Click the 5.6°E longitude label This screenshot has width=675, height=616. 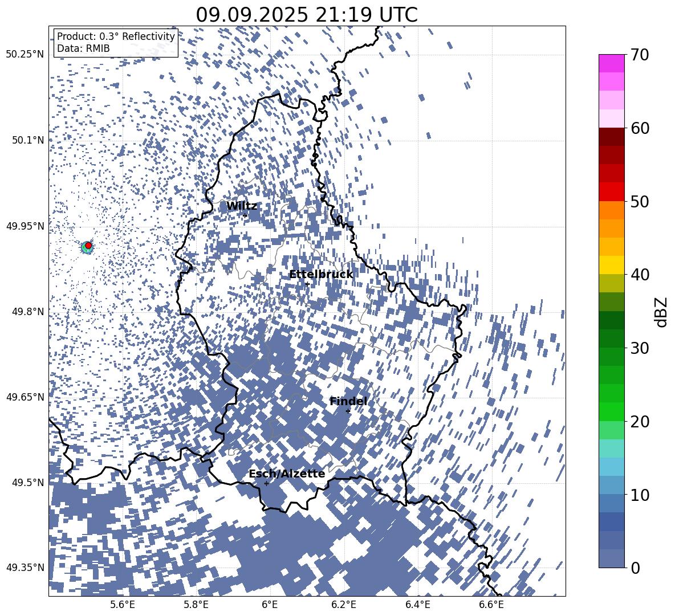point(123,605)
